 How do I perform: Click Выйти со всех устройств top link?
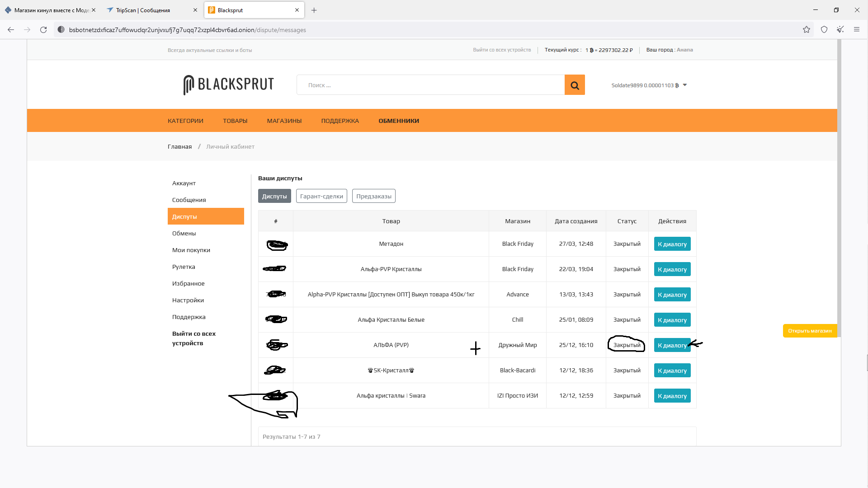[502, 50]
